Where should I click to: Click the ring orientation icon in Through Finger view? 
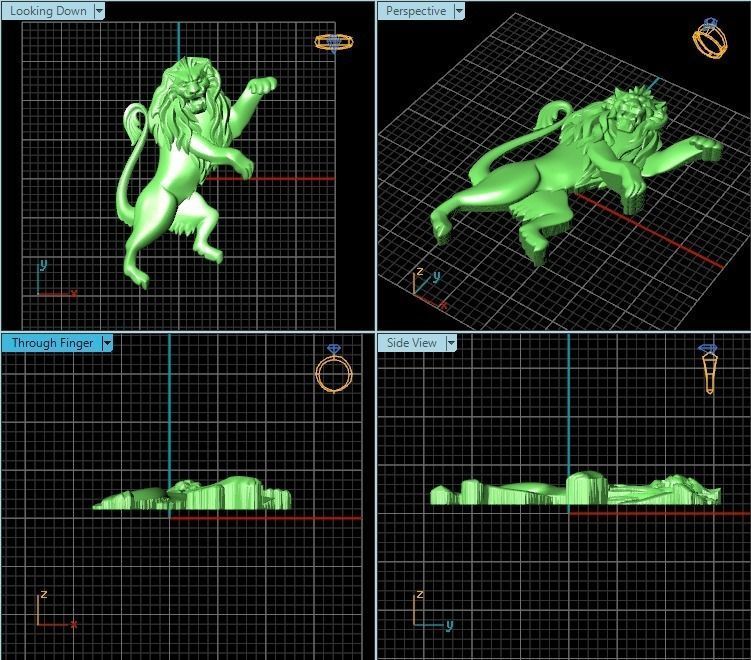[334, 368]
